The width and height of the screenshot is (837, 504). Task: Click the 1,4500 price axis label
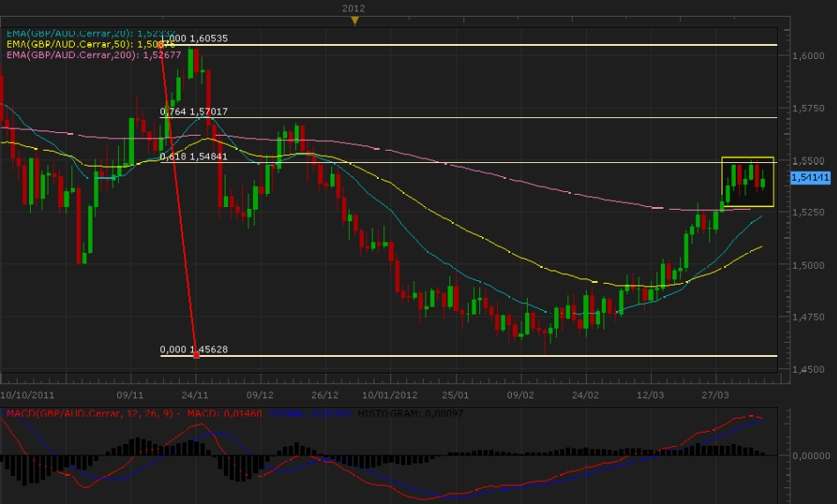(807, 370)
